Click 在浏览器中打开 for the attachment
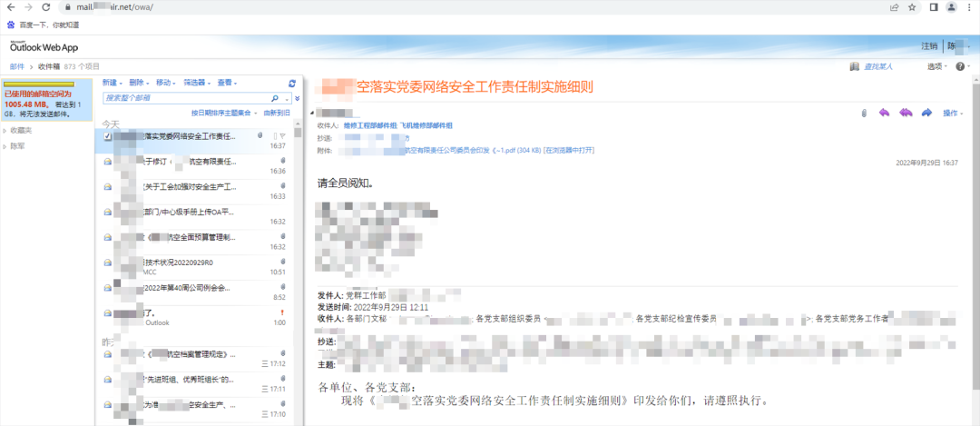The height and width of the screenshot is (426, 980). point(569,150)
